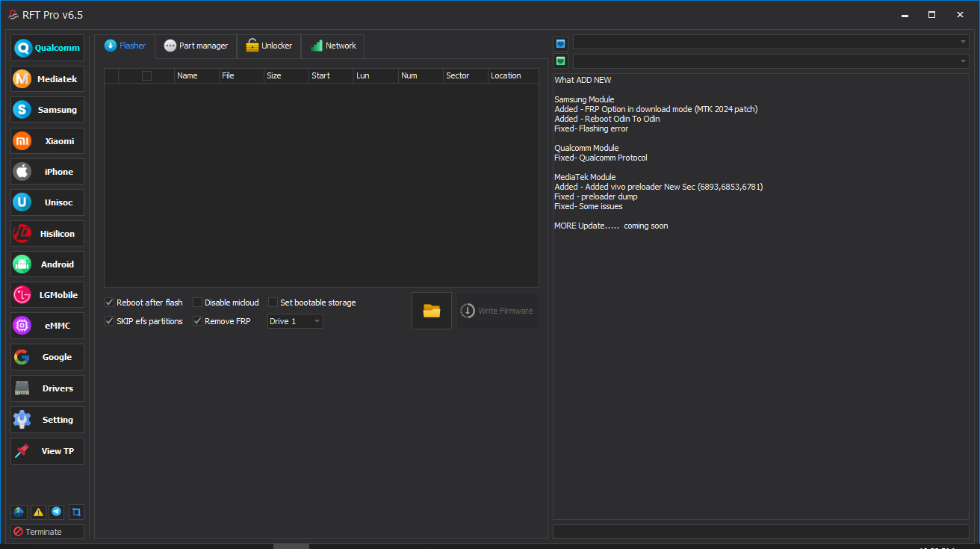Toggle the Remove FRP checkbox
The width and height of the screenshot is (980, 549).
tap(198, 321)
